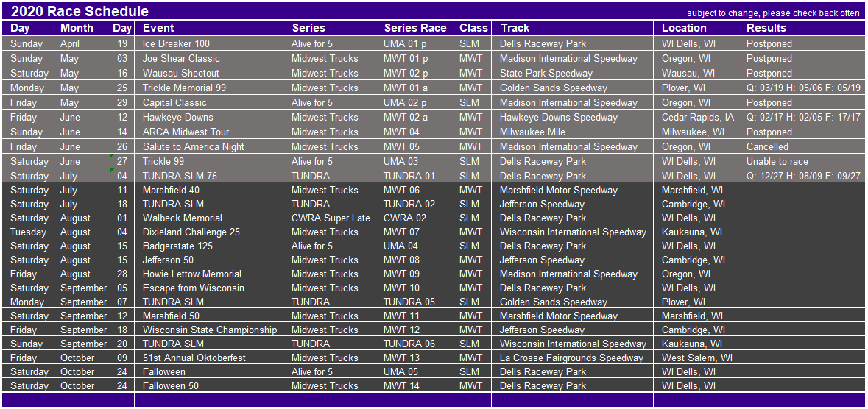Viewport: 868px width, 409px height.
Task: Select the 'Series Race' column header
Action: (x=412, y=28)
